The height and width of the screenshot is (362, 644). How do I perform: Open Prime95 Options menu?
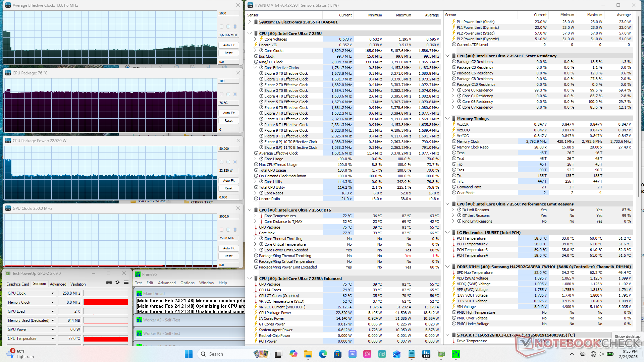[x=187, y=283]
